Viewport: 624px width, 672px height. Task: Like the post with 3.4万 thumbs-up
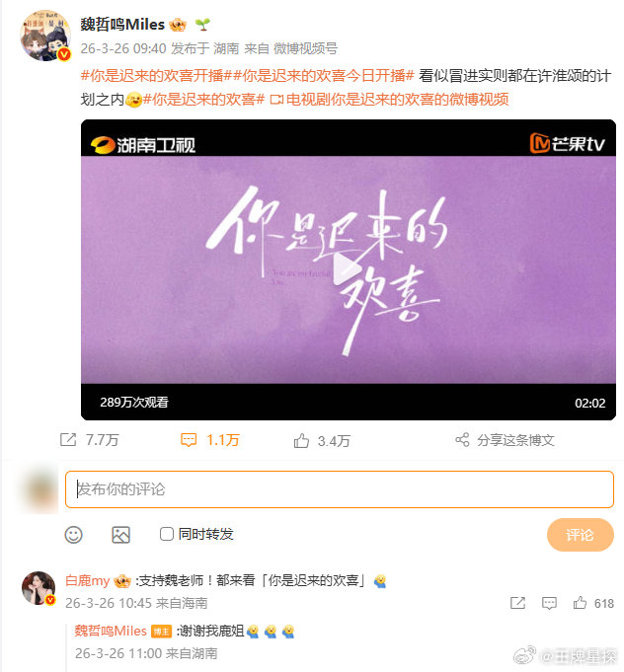(301, 440)
